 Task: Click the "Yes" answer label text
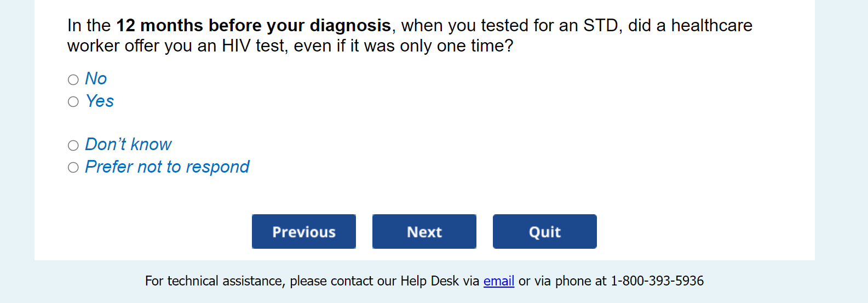100,101
